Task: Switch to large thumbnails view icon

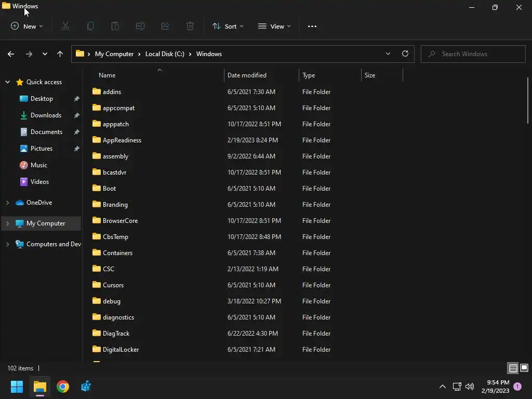Action: click(x=524, y=368)
